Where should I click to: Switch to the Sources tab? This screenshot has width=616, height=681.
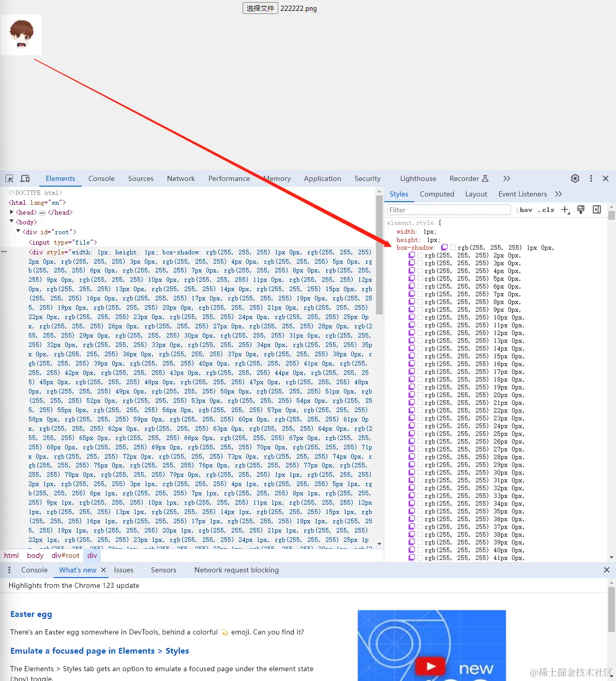tap(141, 178)
